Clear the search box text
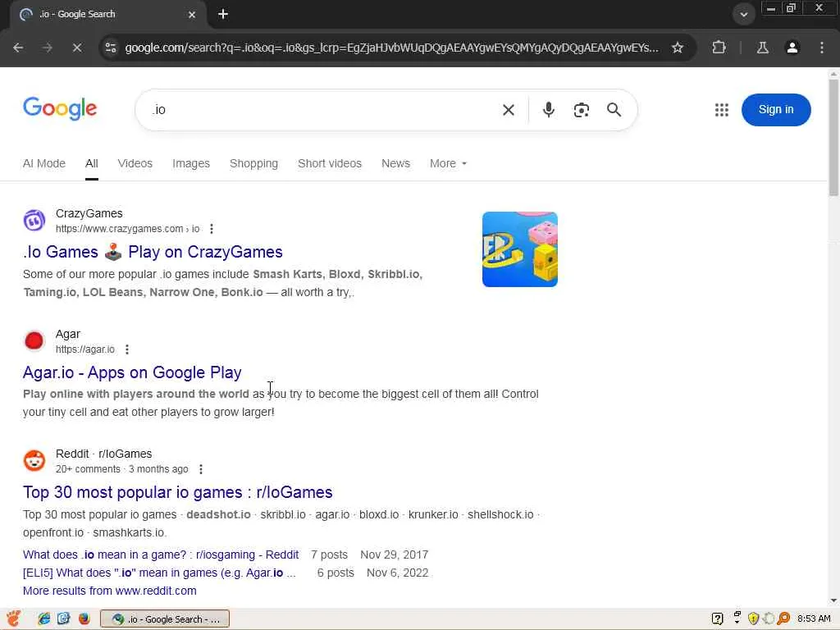 (509, 110)
